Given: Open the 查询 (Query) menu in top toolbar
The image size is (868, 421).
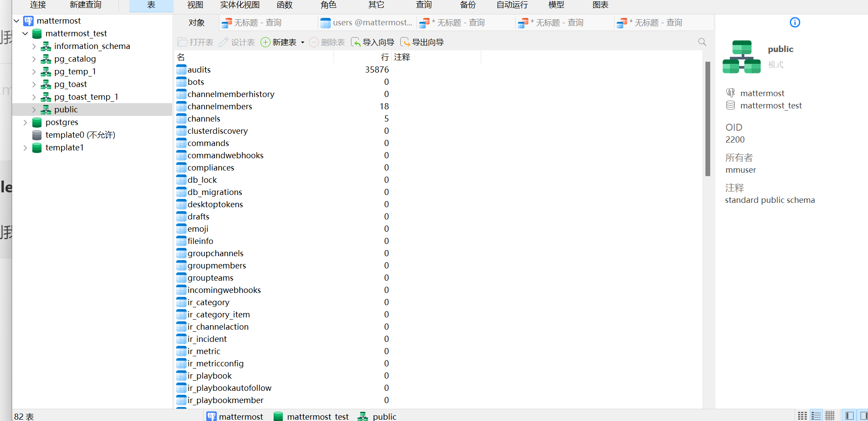Looking at the screenshot, I should 424,5.
